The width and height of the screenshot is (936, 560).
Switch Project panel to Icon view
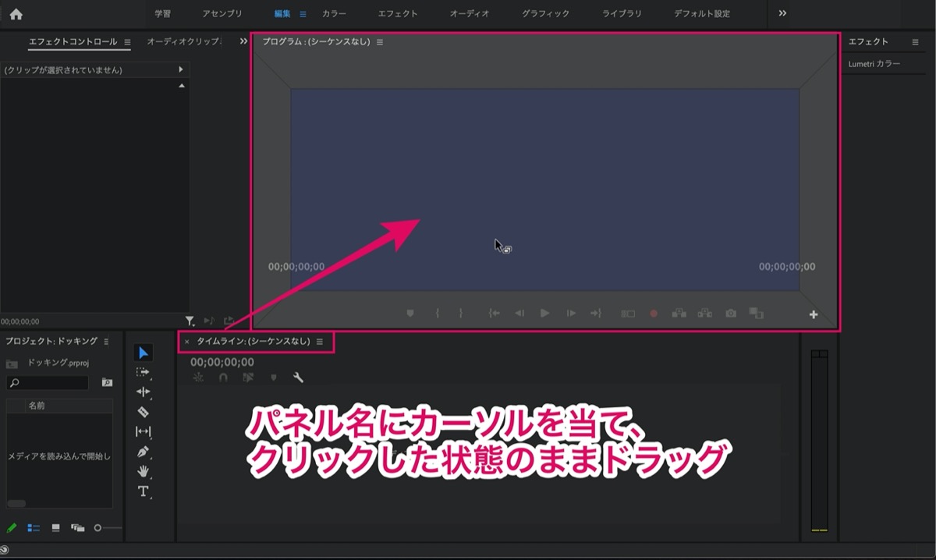[x=55, y=527]
